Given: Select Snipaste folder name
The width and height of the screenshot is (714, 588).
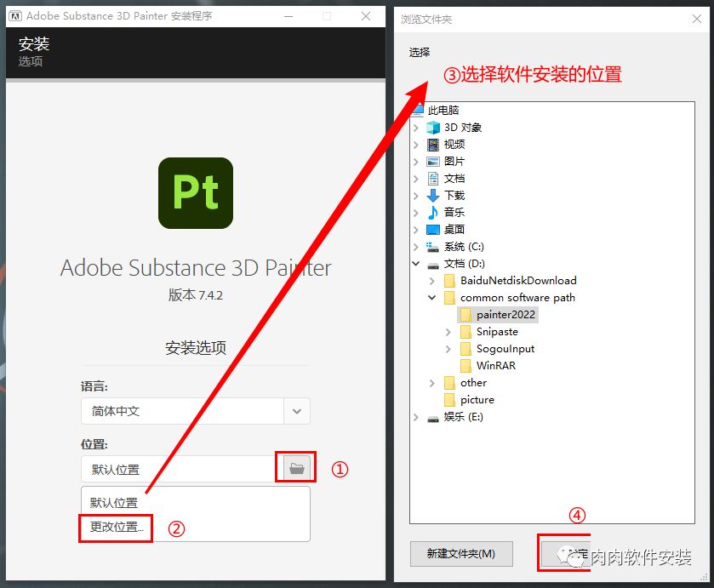Looking at the screenshot, I should 497,332.
